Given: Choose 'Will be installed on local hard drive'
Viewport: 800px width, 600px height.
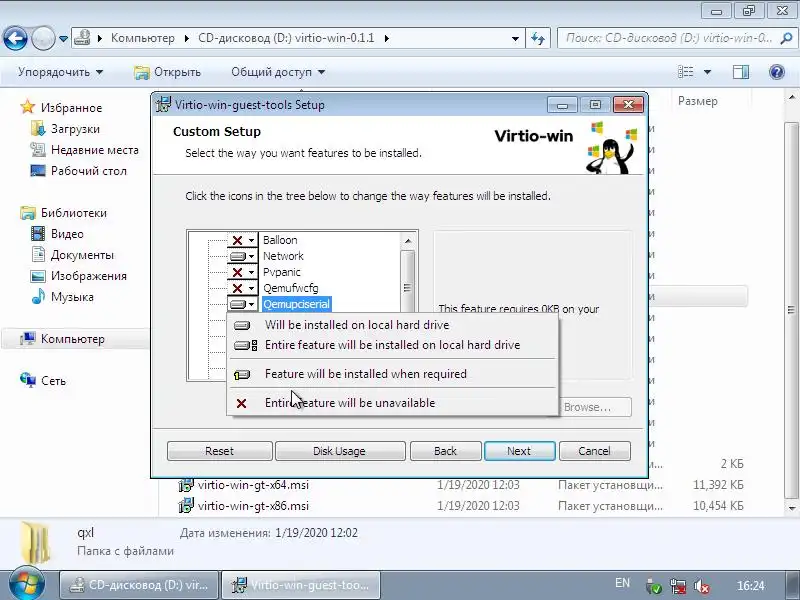Looking at the screenshot, I should [x=392, y=325].
